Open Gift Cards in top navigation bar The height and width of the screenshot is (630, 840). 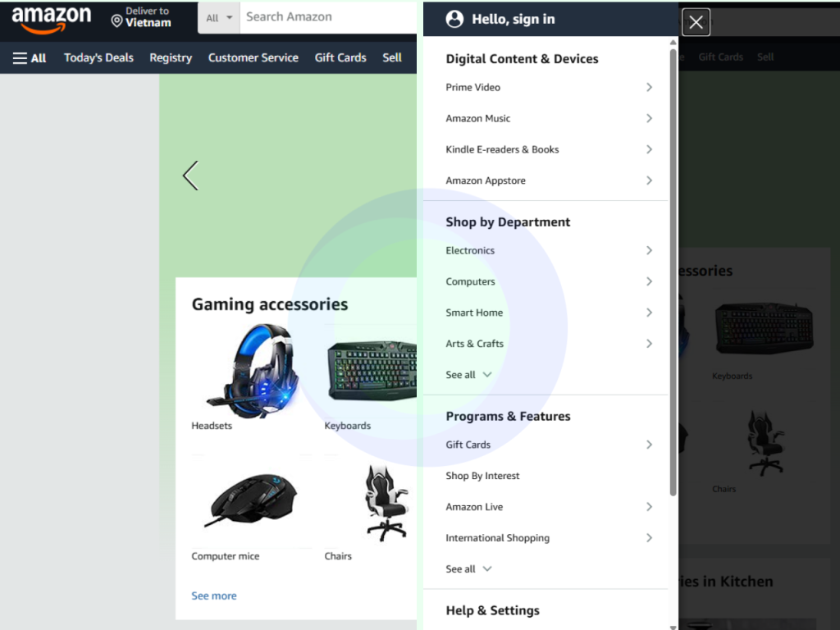pyautogui.click(x=340, y=58)
